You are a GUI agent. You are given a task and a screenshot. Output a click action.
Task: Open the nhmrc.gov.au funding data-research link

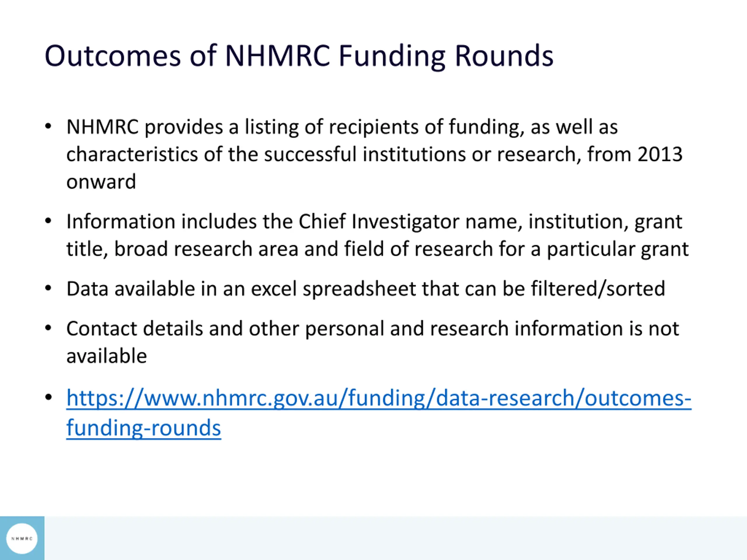click(379, 398)
